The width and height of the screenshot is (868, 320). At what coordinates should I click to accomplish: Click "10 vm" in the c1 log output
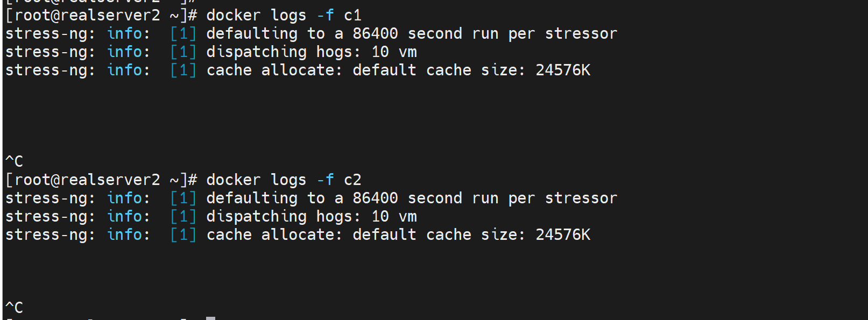click(x=394, y=52)
